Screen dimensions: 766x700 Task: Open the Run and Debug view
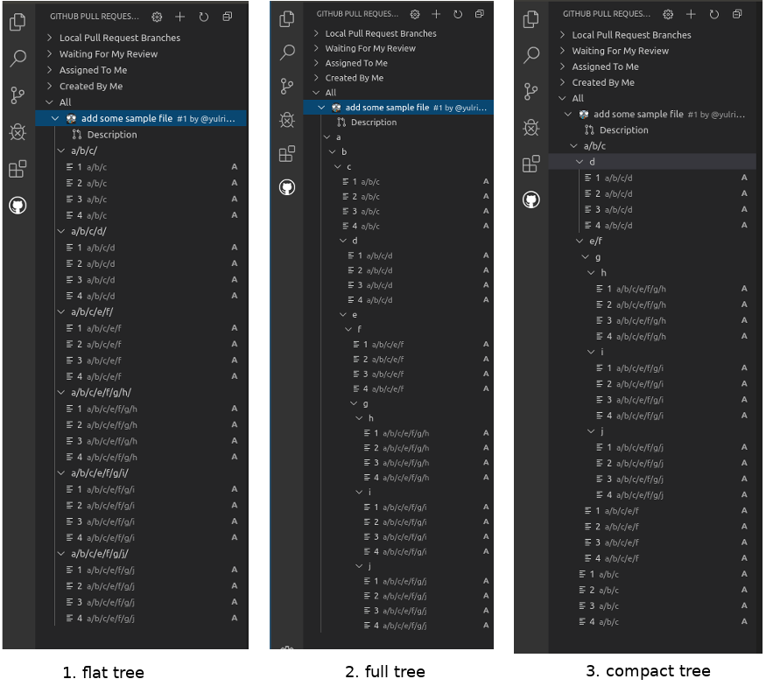pos(18,131)
